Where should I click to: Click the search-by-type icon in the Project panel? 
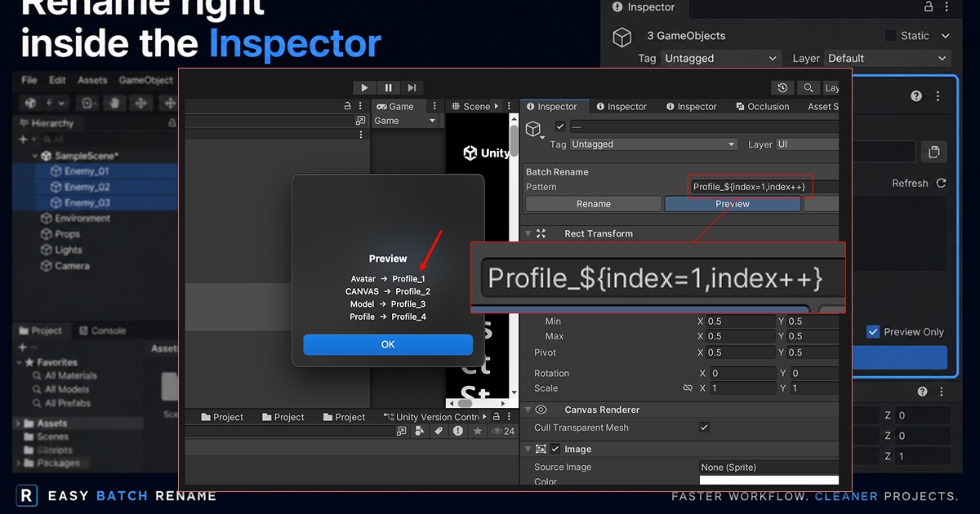pos(419,431)
